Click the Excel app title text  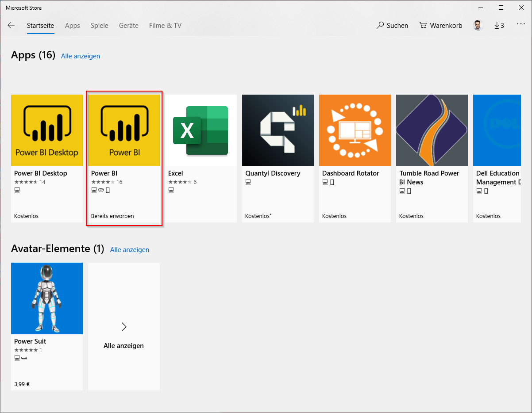[176, 173]
